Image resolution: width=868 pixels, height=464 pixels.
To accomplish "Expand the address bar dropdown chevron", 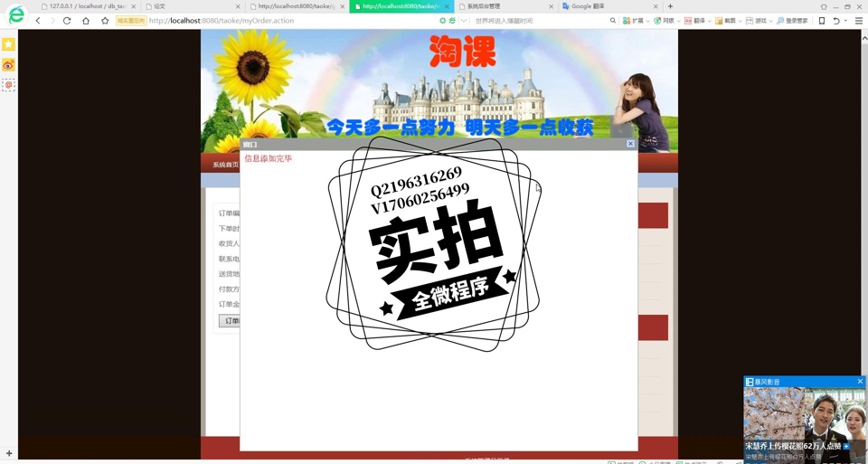I will point(464,21).
